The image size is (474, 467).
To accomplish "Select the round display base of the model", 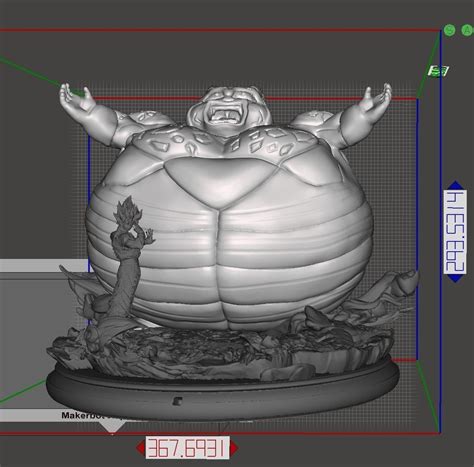I will 222,387.
